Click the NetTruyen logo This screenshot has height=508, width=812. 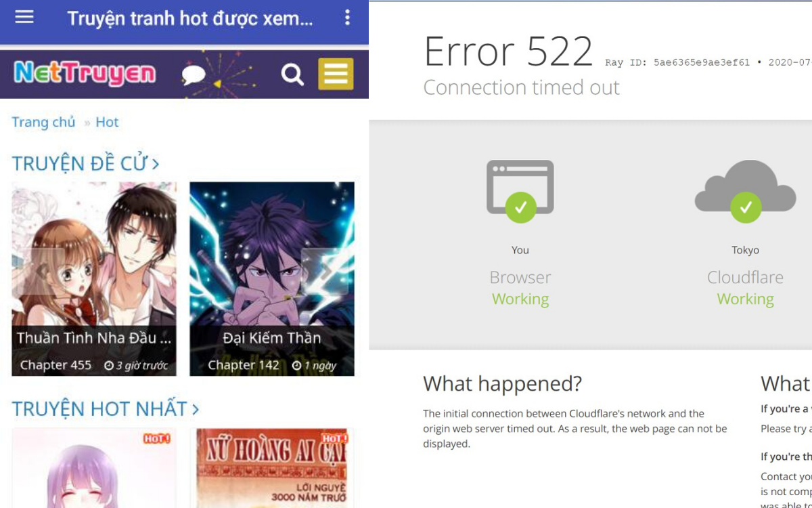coord(85,73)
